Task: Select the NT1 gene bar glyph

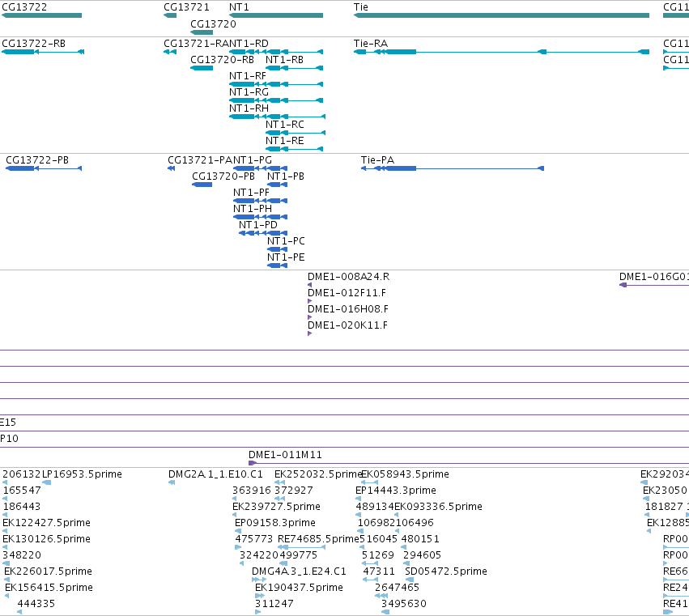Action: click(276, 15)
